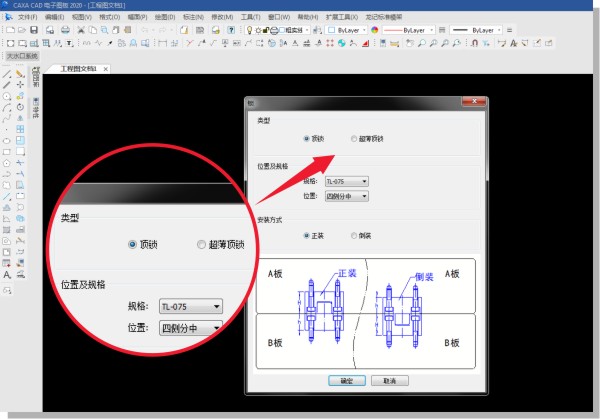Screen dimensions: 600x419
Task: Select the Line drawing tool
Action: [x=7, y=74]
